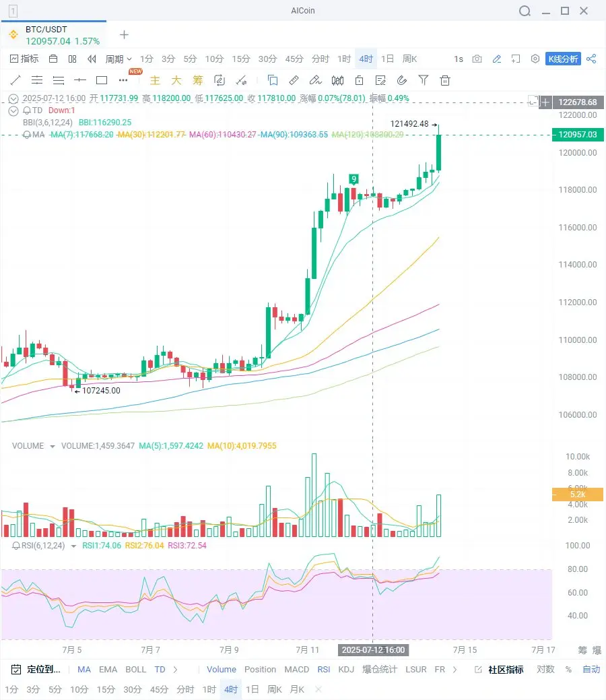Screen dimensions: 606x700
Task: Click the eraser pencil icon
Action: click(x=315, y=80)
